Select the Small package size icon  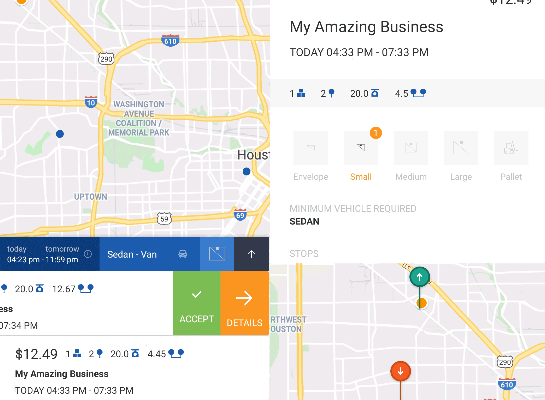[x=361, y=148]
